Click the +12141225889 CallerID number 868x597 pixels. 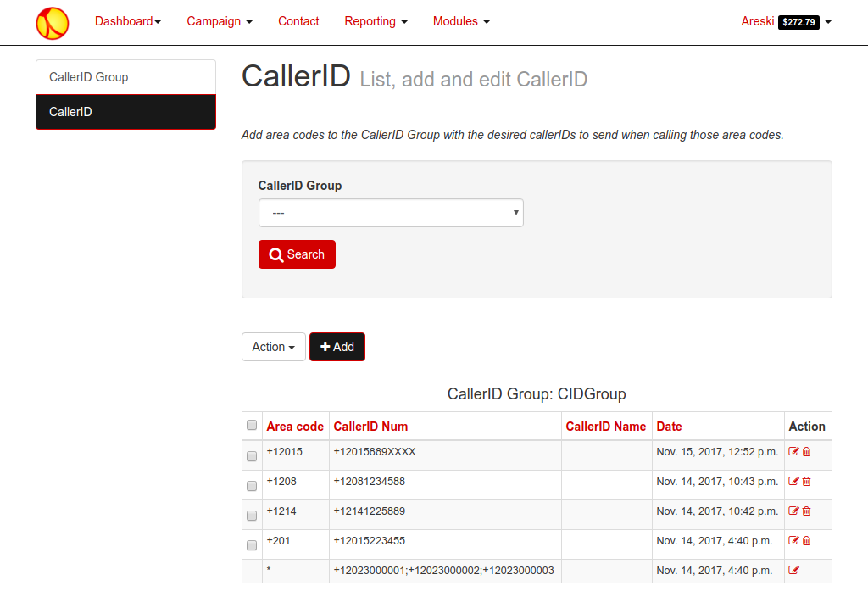click(x=370, y=511)
